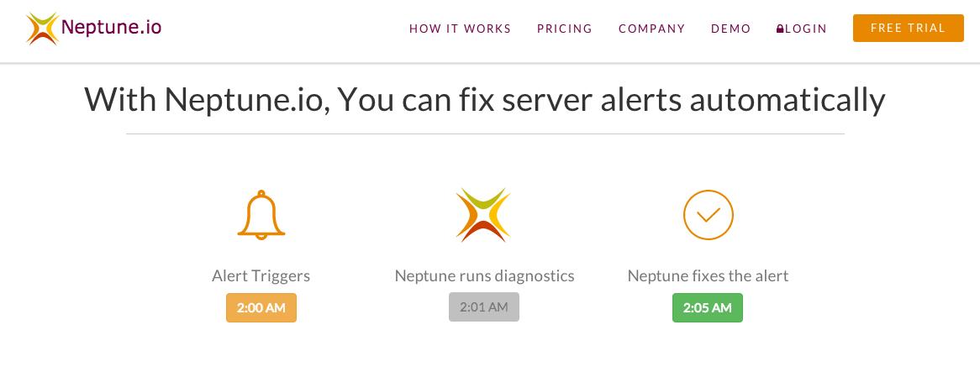This screenshot has height=372, width=980.
Task: Select the 2:01 AM gray badge
Action: pyautogui.click(x=484, y=307)
